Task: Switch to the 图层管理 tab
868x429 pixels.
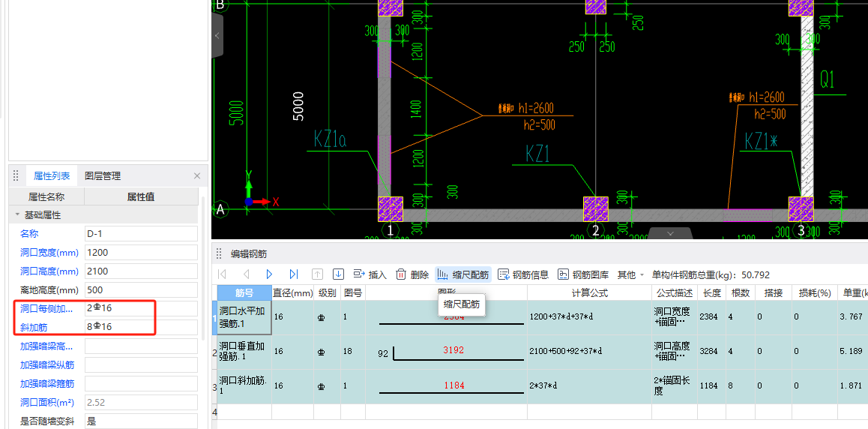Action: point(103,176)
